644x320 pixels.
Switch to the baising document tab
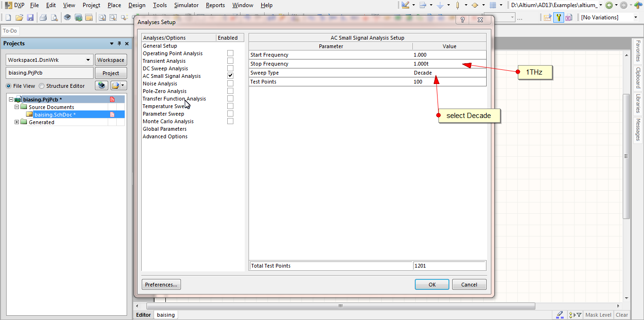(166, 315)
